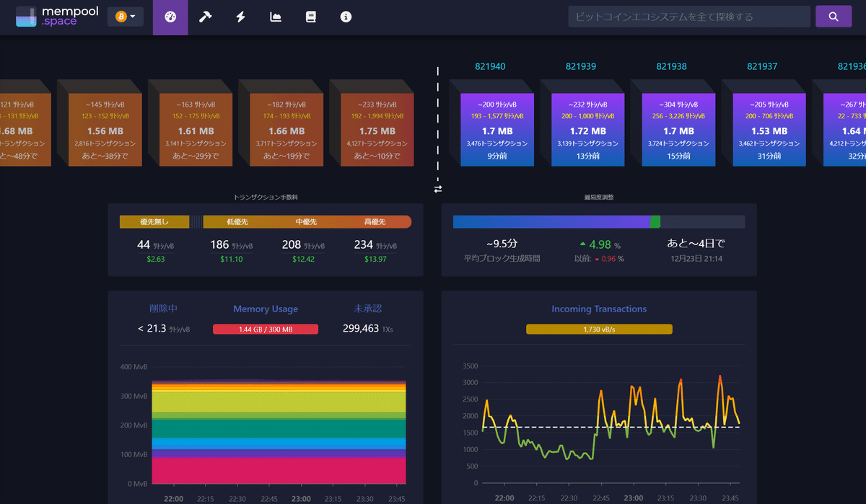This screenshot has height=504, width=866.
Task: Open the mining hammer icon page
Action: [205, 17]
